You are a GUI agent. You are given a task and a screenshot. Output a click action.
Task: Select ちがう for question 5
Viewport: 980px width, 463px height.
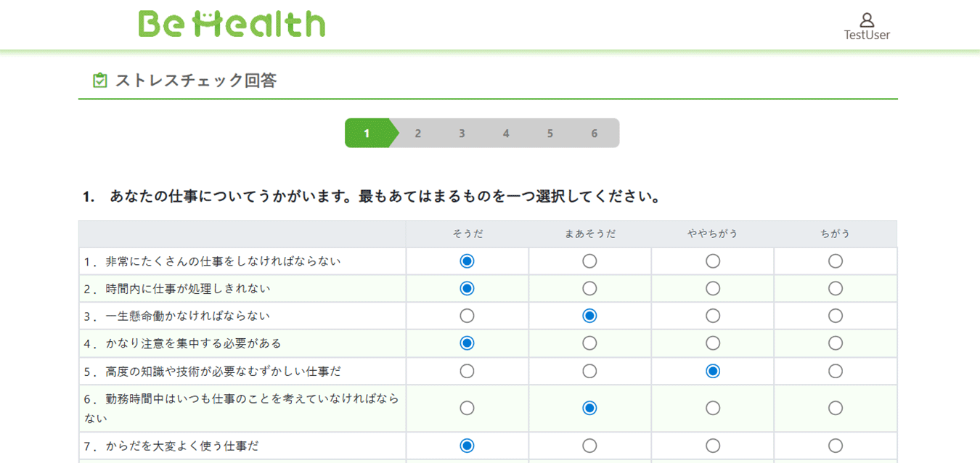click(836, 371)
